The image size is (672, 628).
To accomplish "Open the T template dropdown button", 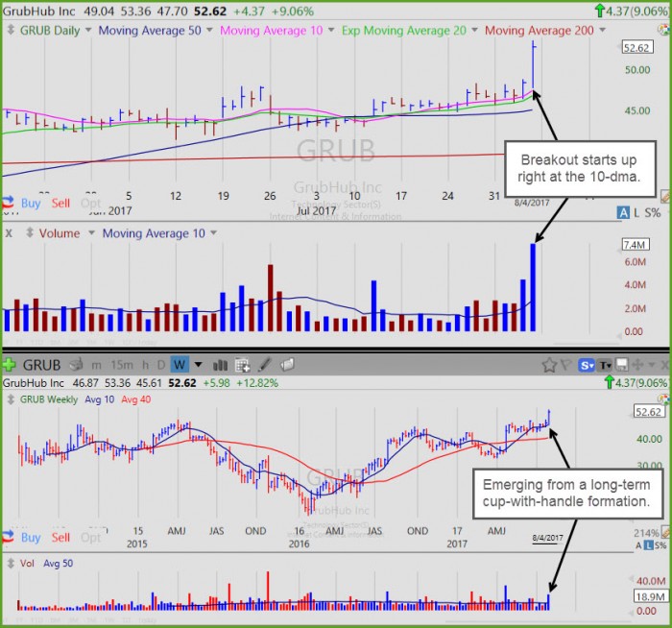I will coord(605,365).
